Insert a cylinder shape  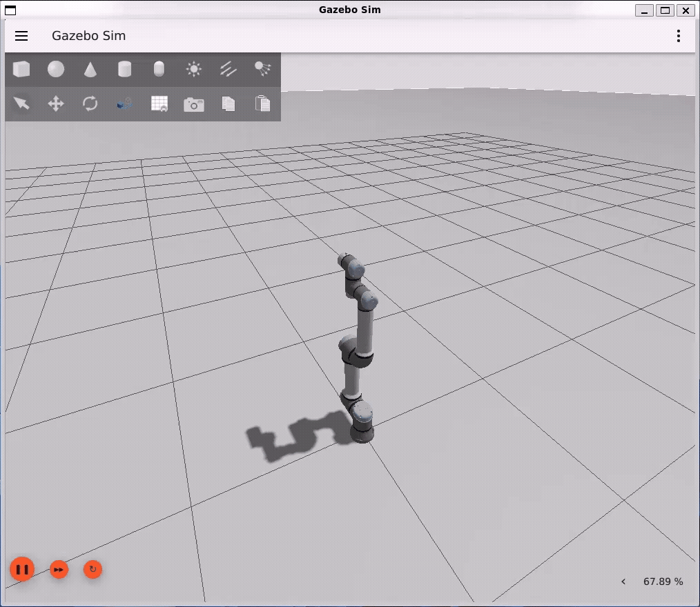(x=125, y=69)
